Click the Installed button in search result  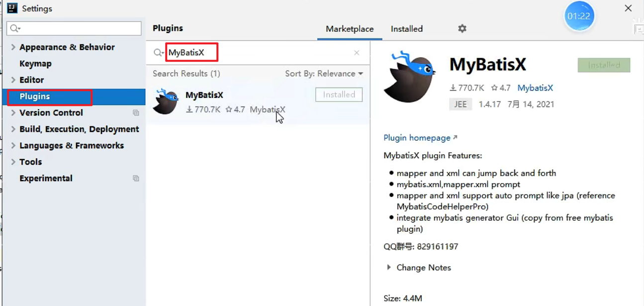click(x=339, y=95)
